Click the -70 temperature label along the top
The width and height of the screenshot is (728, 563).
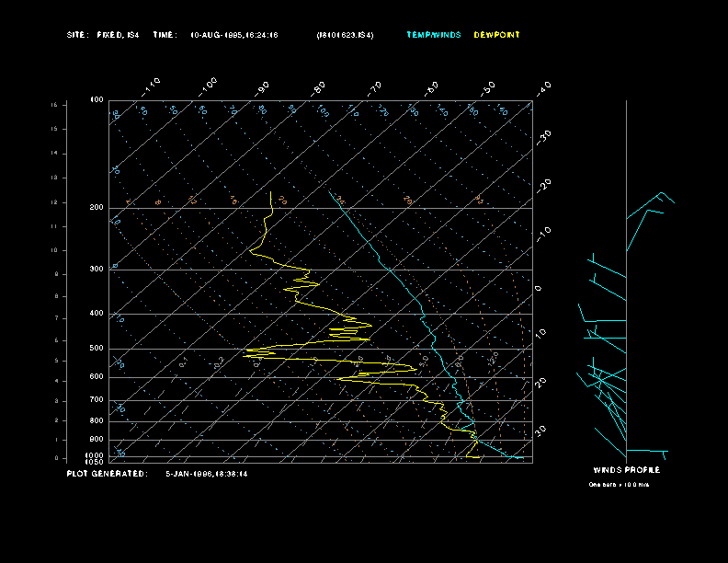(374, 87)
